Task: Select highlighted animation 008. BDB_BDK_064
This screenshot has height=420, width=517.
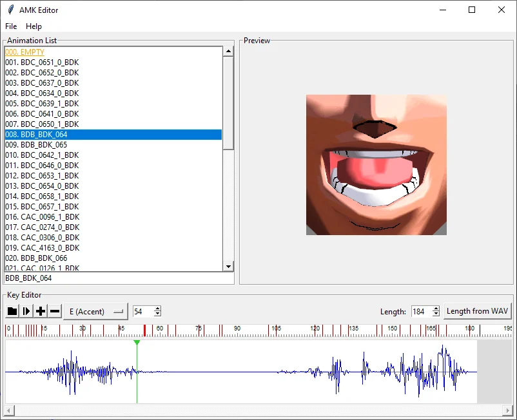Action: pyautogui.click(x=113, y=135)
